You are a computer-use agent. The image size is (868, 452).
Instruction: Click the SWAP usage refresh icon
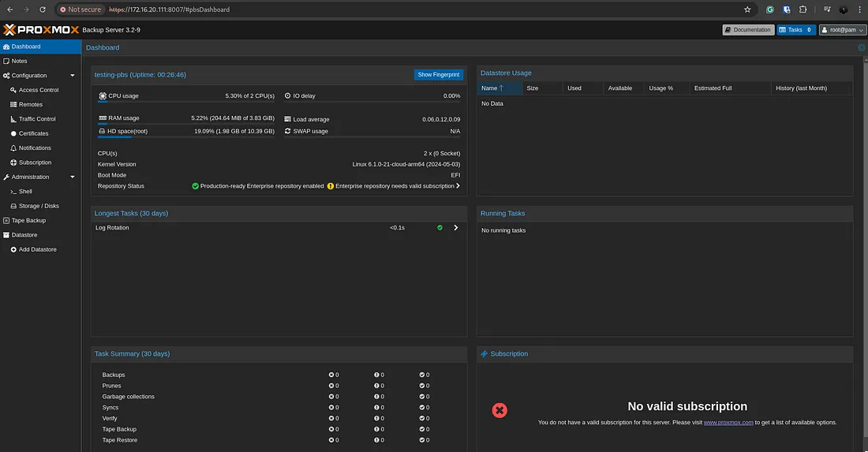point(287,131)
